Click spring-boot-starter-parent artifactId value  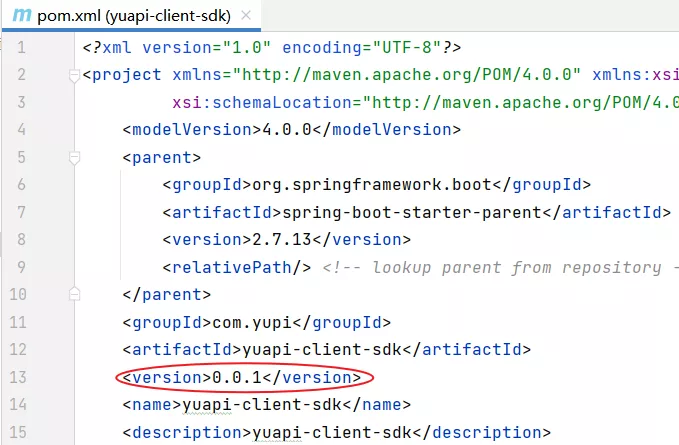pos(412,213)
